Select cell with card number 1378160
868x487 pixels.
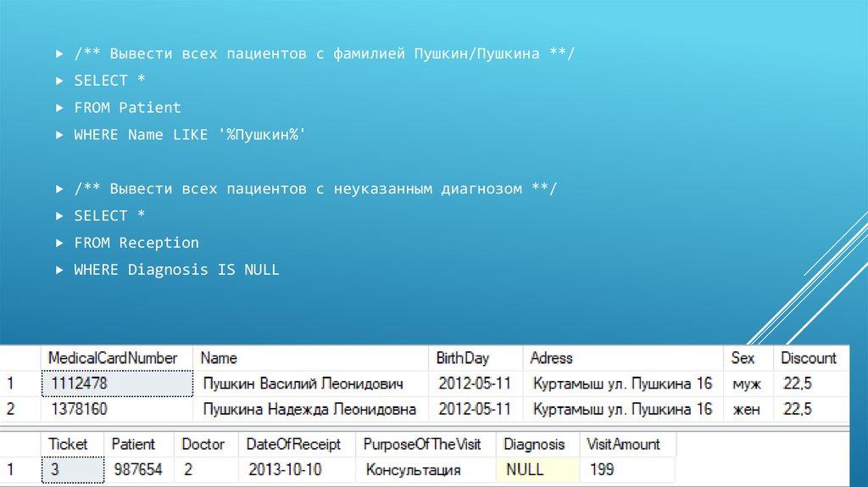pyautogui.click(x=117, y=410)
